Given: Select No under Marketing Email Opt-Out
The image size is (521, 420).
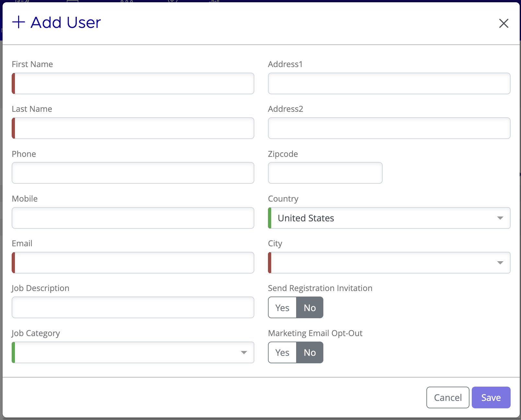Looking at the screenshot, I should (309, 352).
